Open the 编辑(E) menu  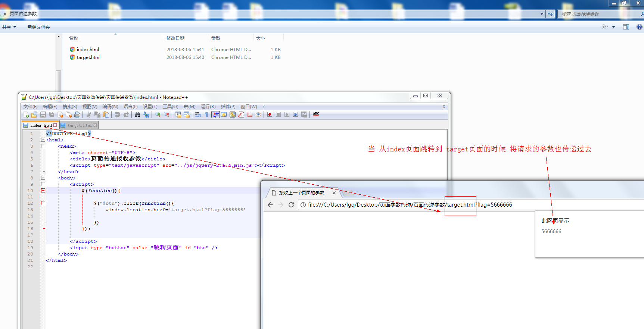(x=50, y=107)
